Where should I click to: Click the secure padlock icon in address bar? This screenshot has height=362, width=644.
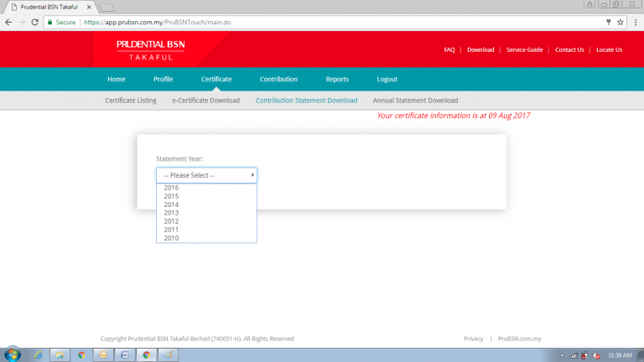click(x=50, y=22)
